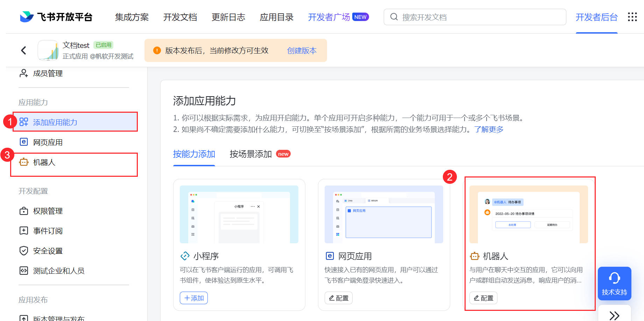Click the 网页应用 icon beside the card title

click(330, 256)
